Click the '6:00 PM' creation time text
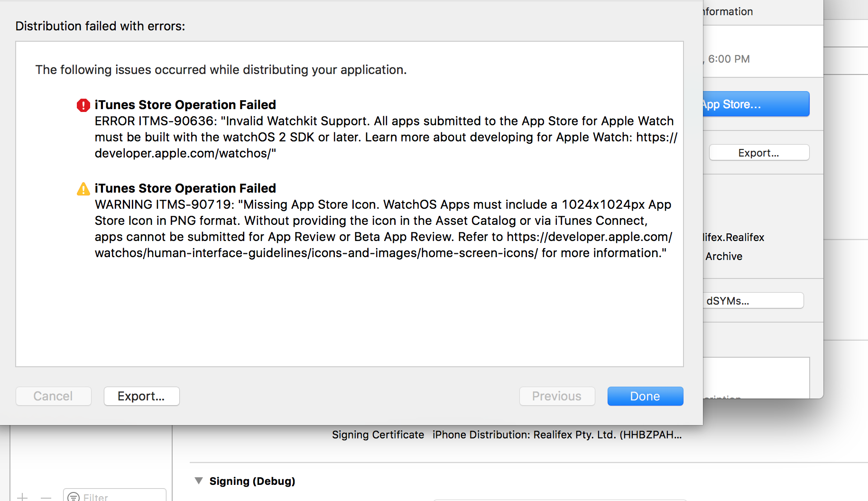 click(729, 59)
